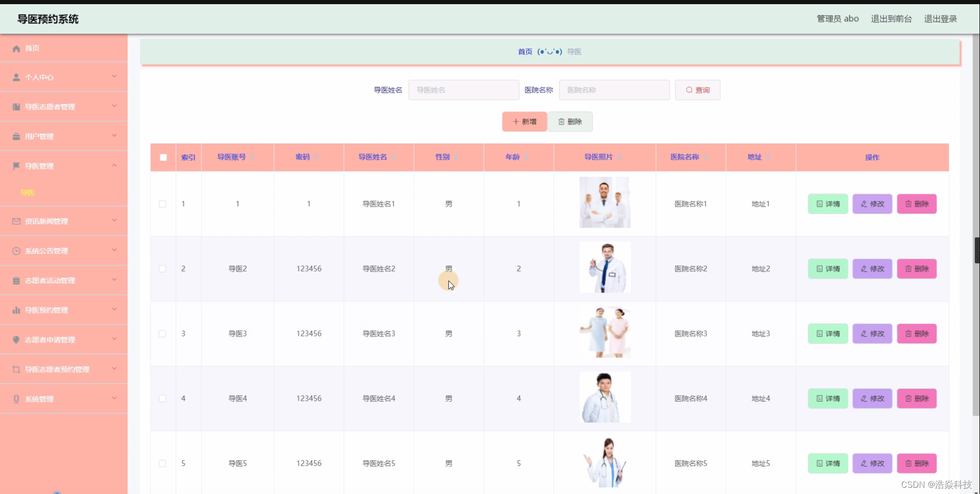Check the checkbox for row 导医4
Viewport: 980px width, 494px height.
pyautogui.click(x=162, y=398)
